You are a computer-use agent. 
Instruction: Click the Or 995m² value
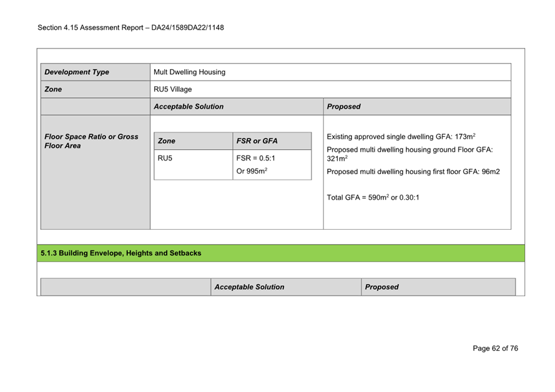[x=252, y=171]
